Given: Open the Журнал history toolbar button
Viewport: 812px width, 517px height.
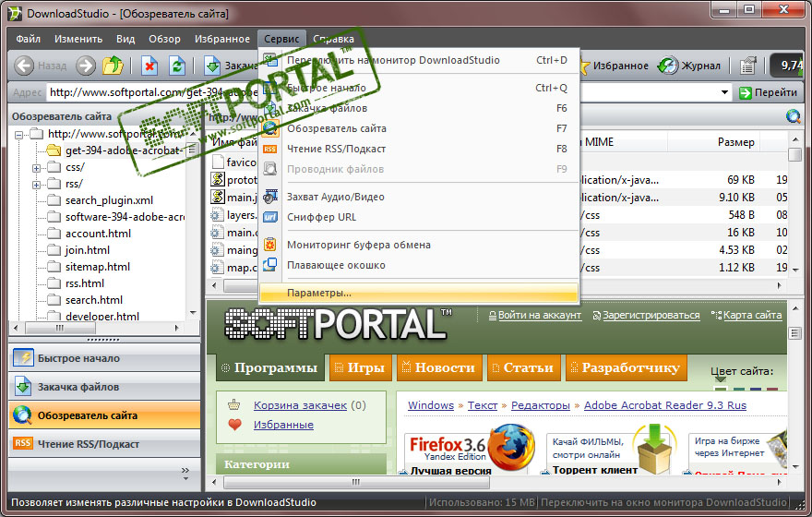Looking at the screenshot, I should (688, 66).
